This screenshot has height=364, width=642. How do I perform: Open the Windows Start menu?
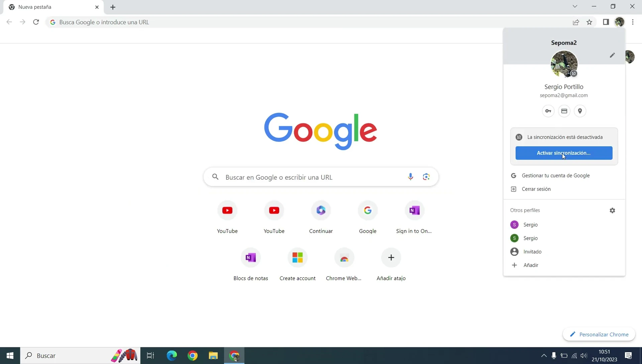click(x=10, y=356)
